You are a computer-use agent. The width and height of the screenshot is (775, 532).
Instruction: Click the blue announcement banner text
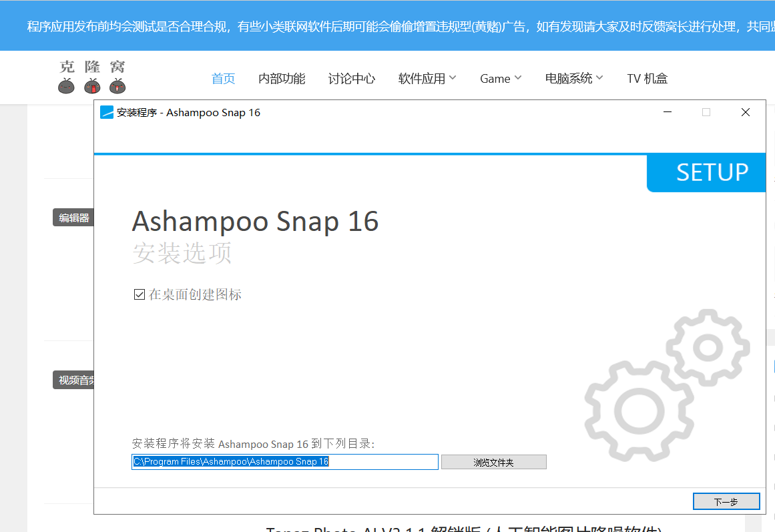(x=401, y=26)
